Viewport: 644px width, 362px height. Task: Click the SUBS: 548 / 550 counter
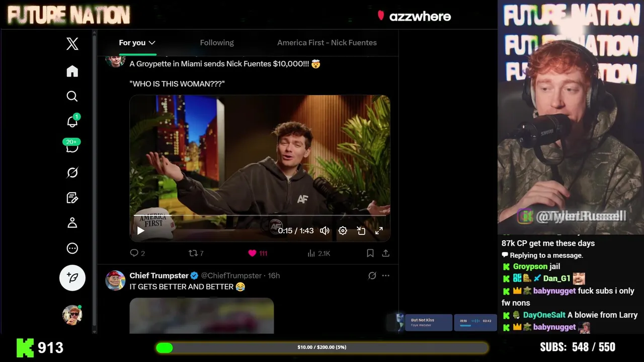pos(578,347)
